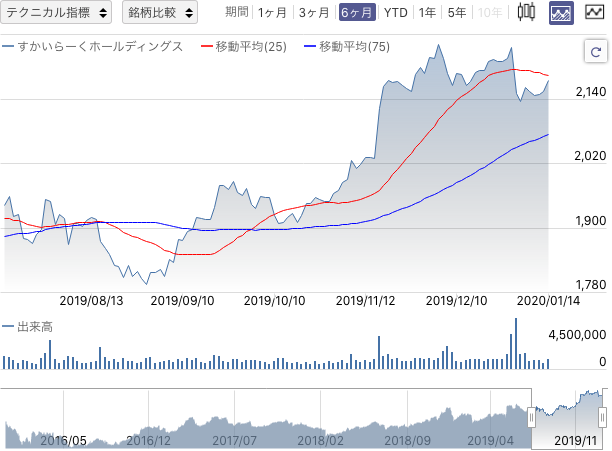Grab the left range navigator handle

[x=531, y=418]
